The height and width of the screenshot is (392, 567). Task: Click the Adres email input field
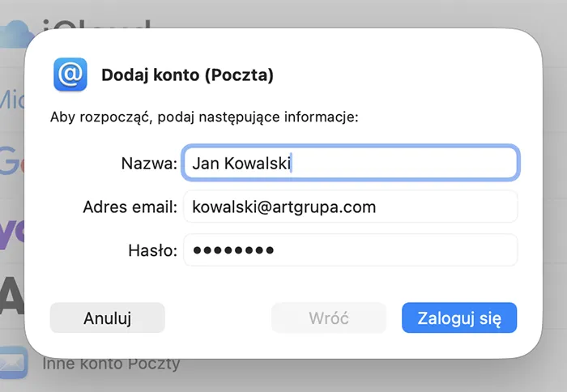pos(351,207)
